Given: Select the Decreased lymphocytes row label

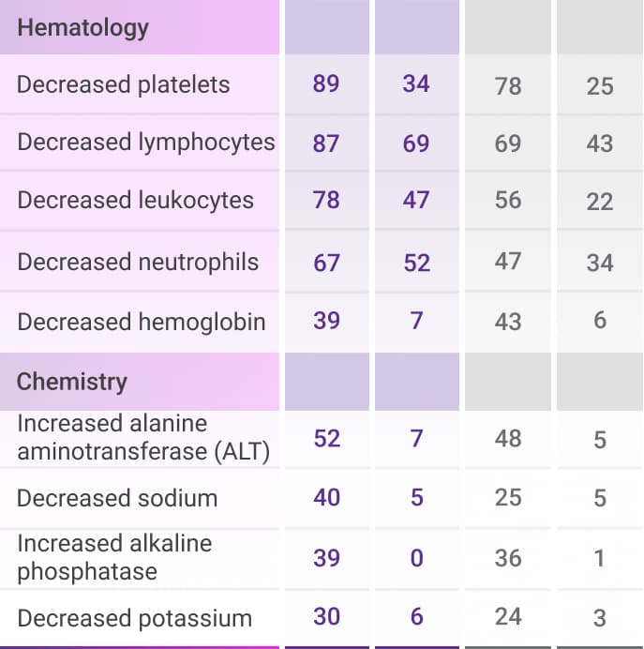Looking at the screenshot, I should coord(146,143).
